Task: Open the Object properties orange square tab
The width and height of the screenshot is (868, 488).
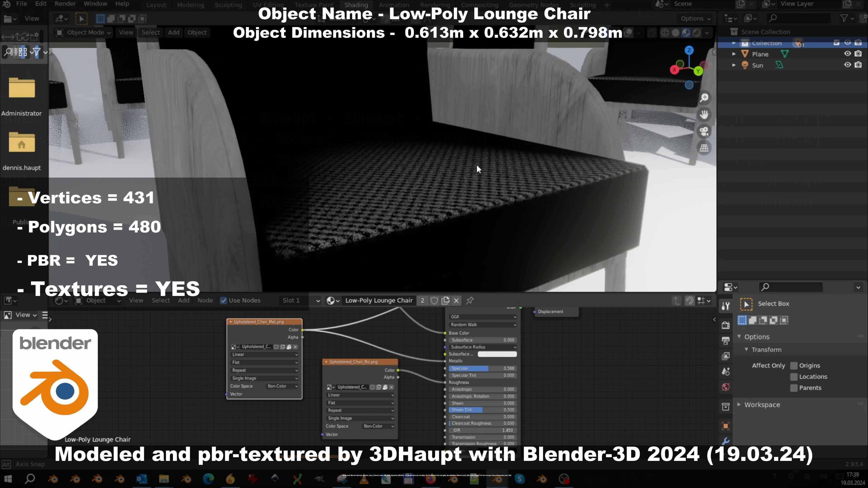Action: click(x=726, y=426)
